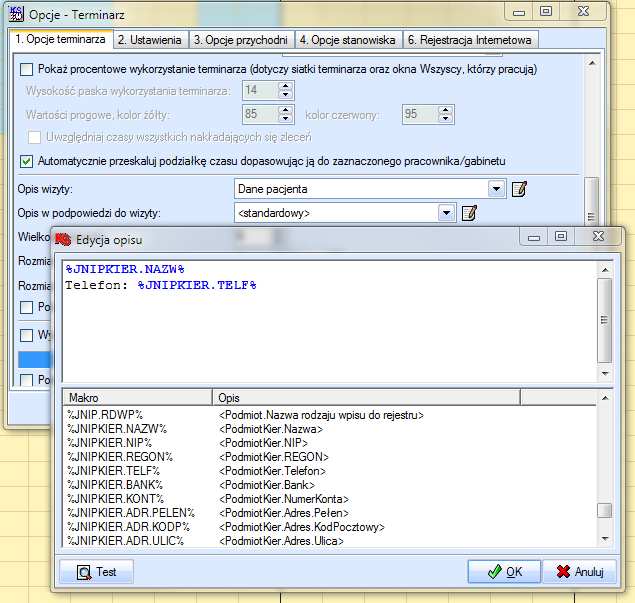Select the %JNIPKIER.NIP% macro row
This screenshot has height=603, width=635.
(x=330, y=443)
